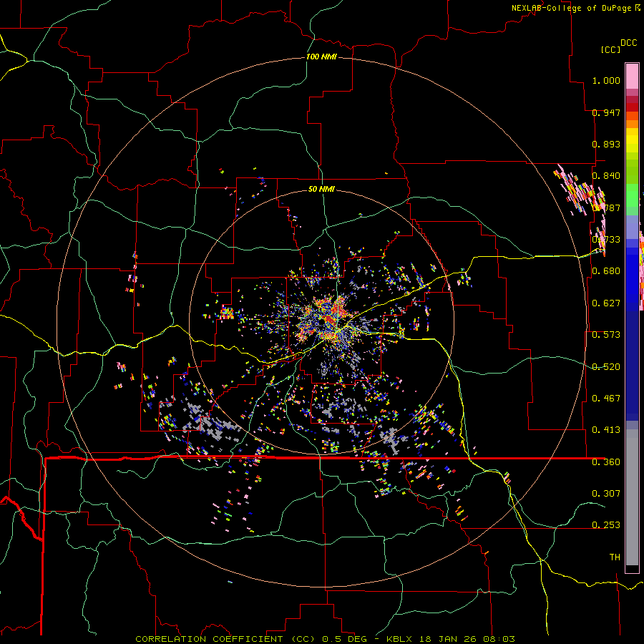This screenshot has height=644, width=644.
Task: Click the 0.893 scale value
Action: click(x=606, y=144)
